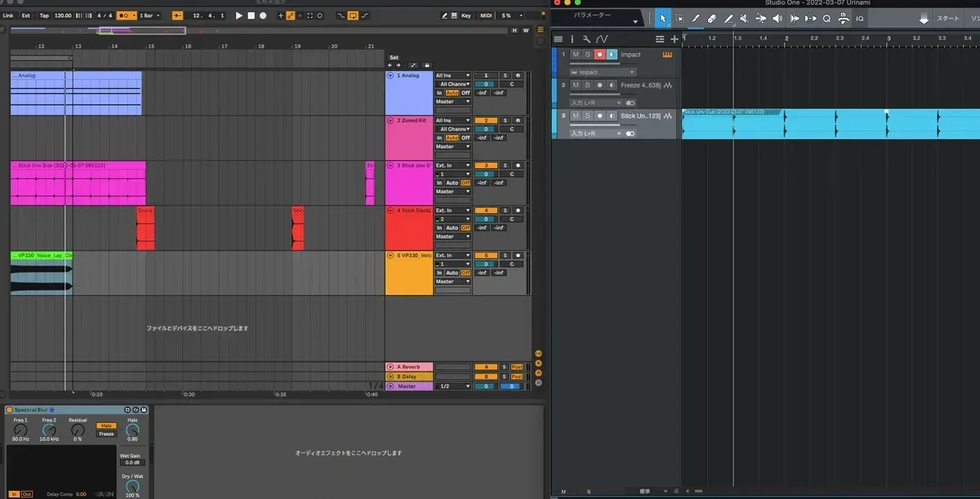Deactivate track 2 with its orange activator
Viewport: 980px width, 499px height.
tap(485, 120)
